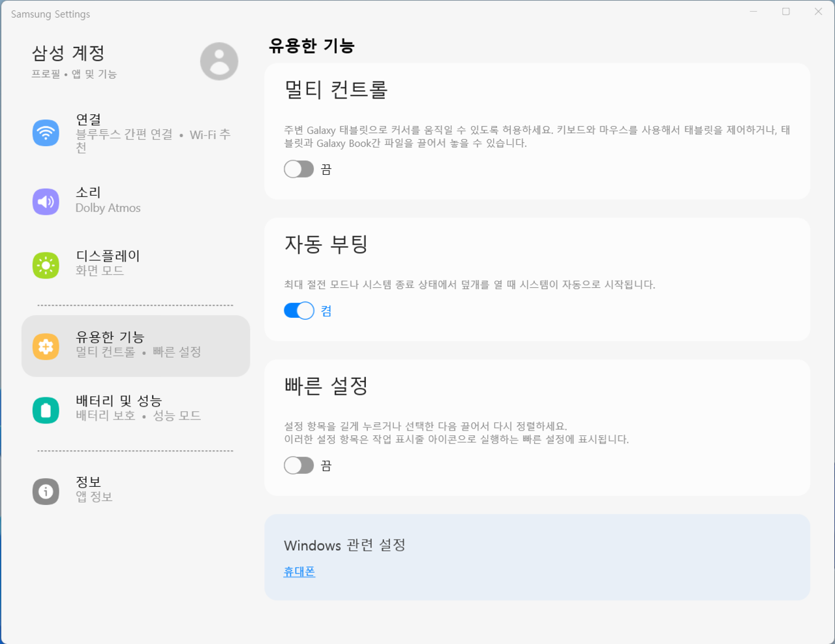835x644 pixels.
Task: Select the teal battery icon
Action: (x=46, y=410)
